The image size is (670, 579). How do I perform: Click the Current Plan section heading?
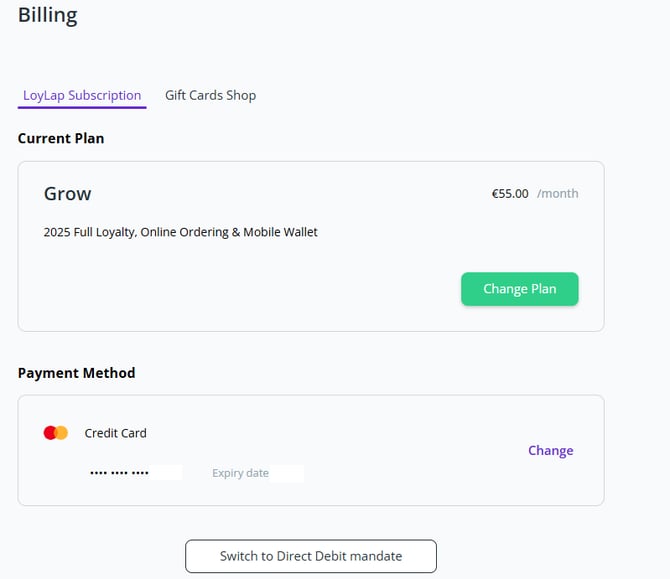[61, 138]
